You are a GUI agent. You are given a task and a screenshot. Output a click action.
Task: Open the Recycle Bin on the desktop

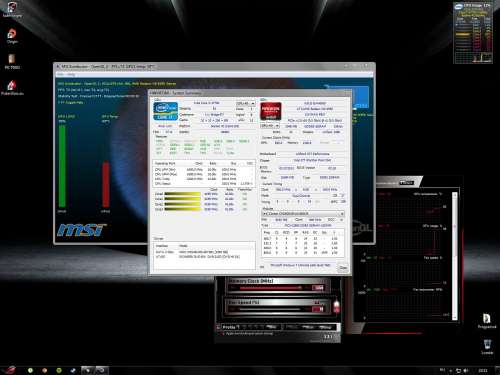click(487, 347)
